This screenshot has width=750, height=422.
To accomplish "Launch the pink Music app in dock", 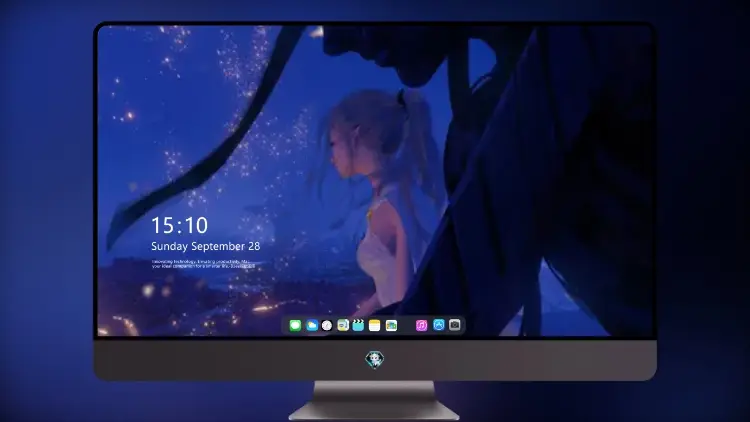I will click(421, 325).
